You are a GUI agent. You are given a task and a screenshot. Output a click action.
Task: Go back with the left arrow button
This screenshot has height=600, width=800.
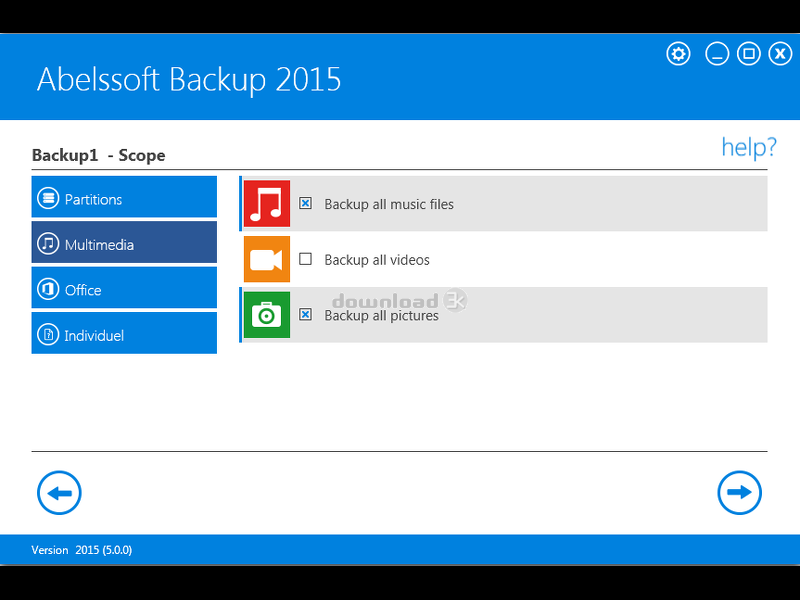pos(59,492)
